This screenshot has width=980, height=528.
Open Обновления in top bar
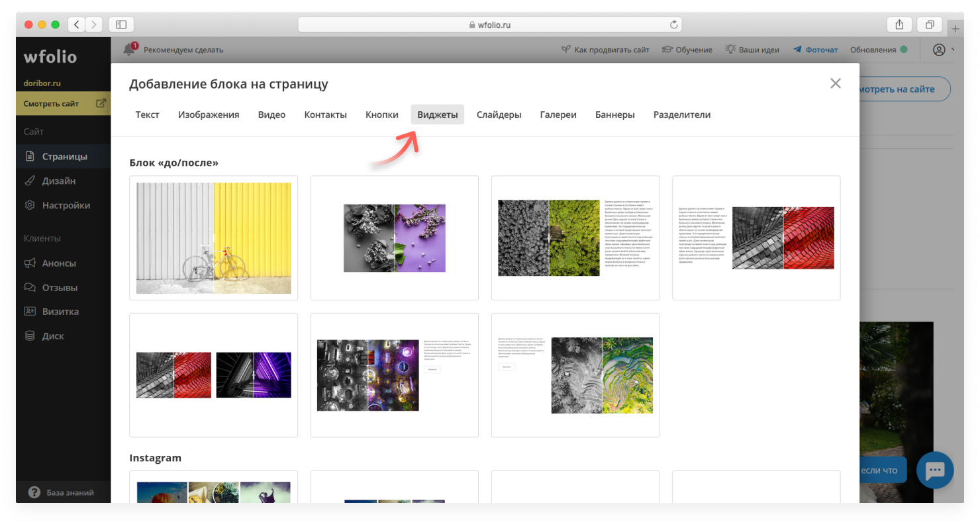[x=878, y=50]
